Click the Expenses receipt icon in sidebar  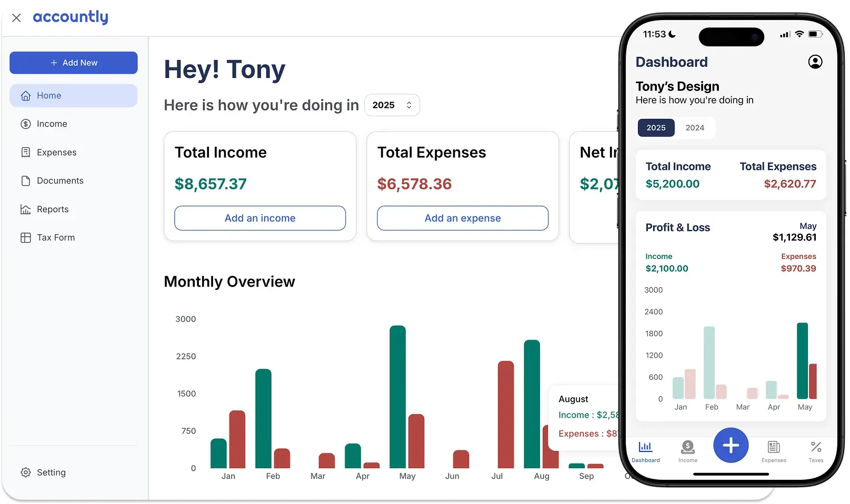(25, 152)
